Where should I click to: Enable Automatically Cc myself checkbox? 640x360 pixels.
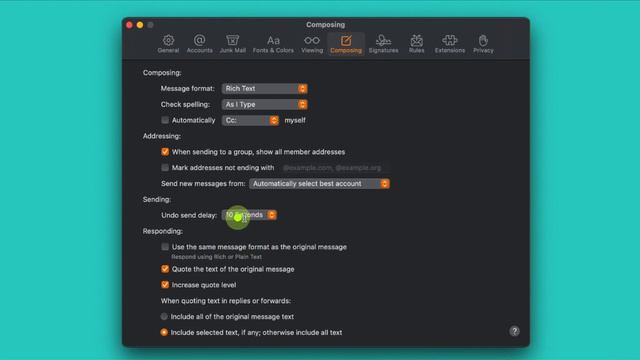tap(165, 120)
